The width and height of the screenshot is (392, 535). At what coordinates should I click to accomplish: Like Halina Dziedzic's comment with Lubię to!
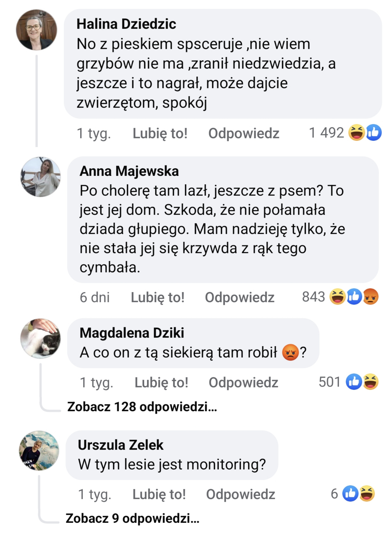point(160,133)
